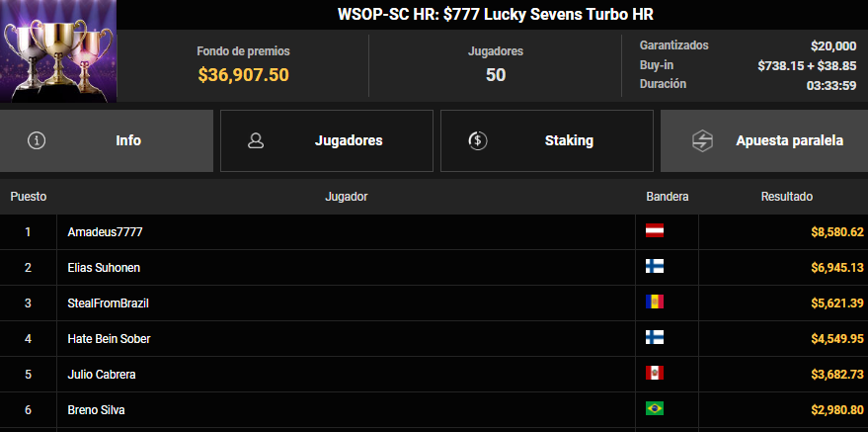The width and height of the screenshot is (868, 432).
Task: Click the person icon on Jugadores tab
Action: [x=256, y=140]
